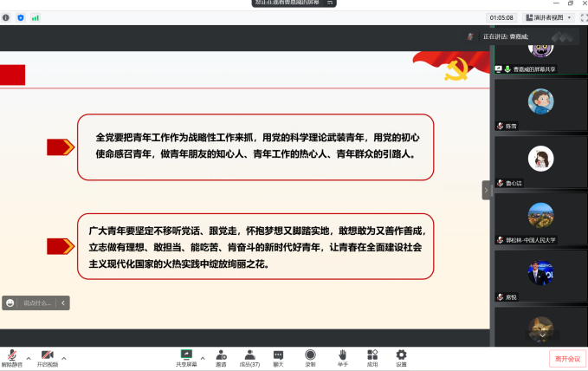Open the emoji picker smiley face
The height and width of the screenshot is (371, 588).
[x=10, y=303]
